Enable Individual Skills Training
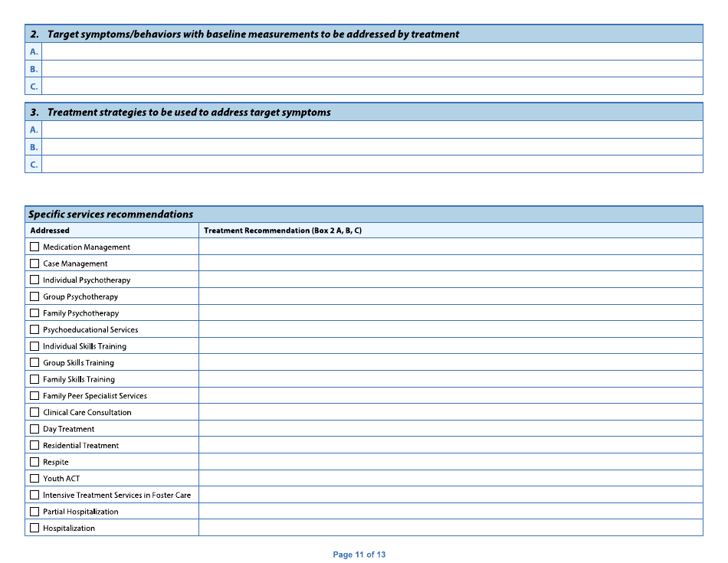The width and height of the screenshot is (728, 563). coord(34,345)
